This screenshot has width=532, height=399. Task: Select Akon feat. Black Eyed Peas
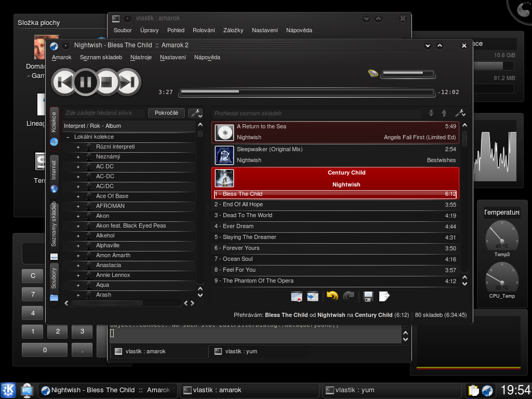click(131, 225)
